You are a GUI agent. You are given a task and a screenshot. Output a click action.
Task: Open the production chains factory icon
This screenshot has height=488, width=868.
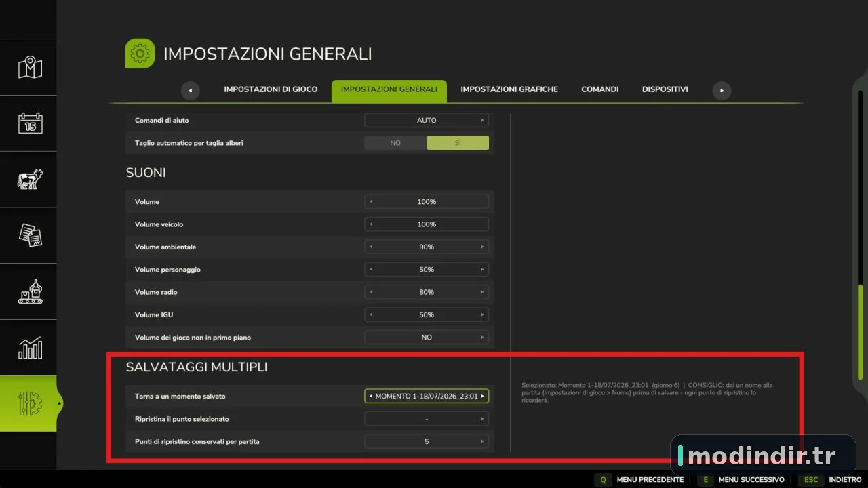coord(30,291)
